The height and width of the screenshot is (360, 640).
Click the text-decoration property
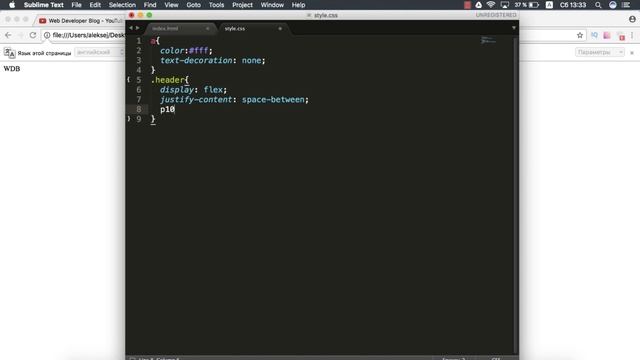pyautogui.click(x=196, y=60)
